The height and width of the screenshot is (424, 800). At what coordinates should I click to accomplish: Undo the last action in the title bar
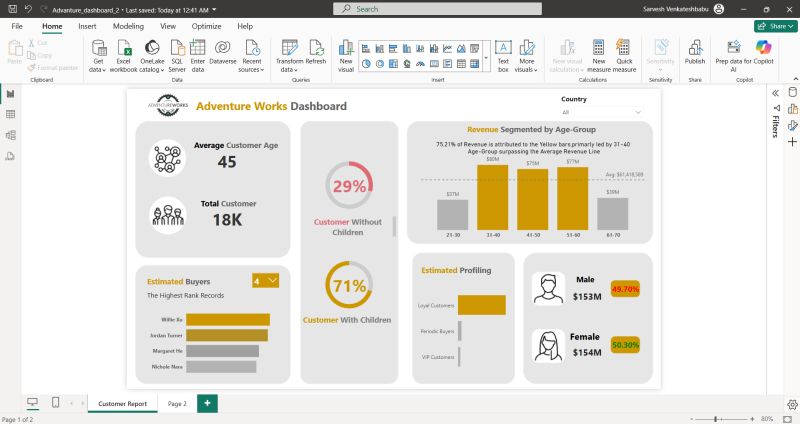click(x=28, y=9)
